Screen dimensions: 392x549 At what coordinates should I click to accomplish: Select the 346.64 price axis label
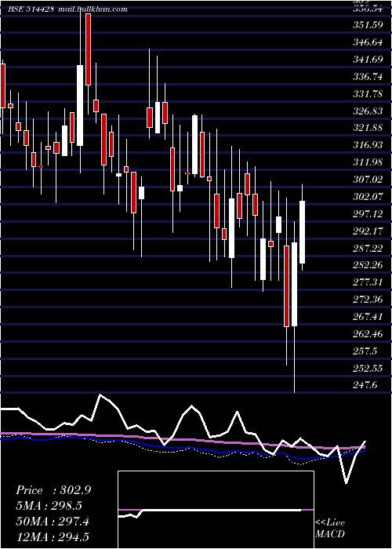click(368, 42)
